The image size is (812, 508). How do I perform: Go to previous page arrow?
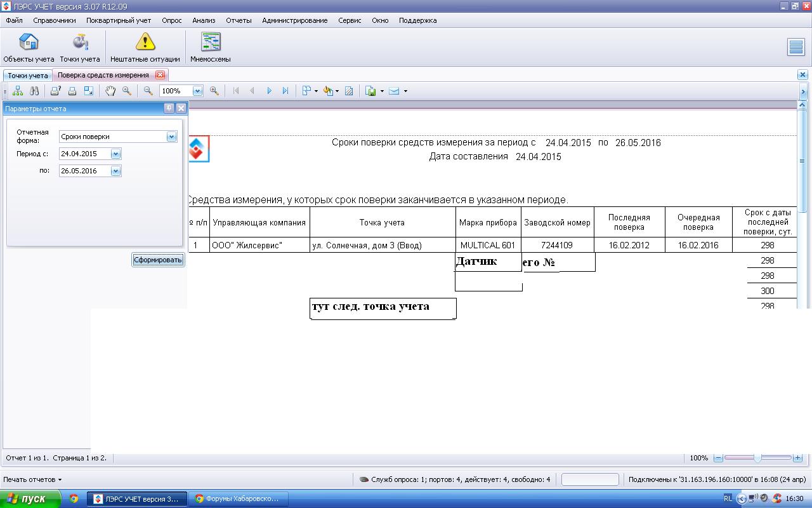pyautogui.click(x=252, y=91)
